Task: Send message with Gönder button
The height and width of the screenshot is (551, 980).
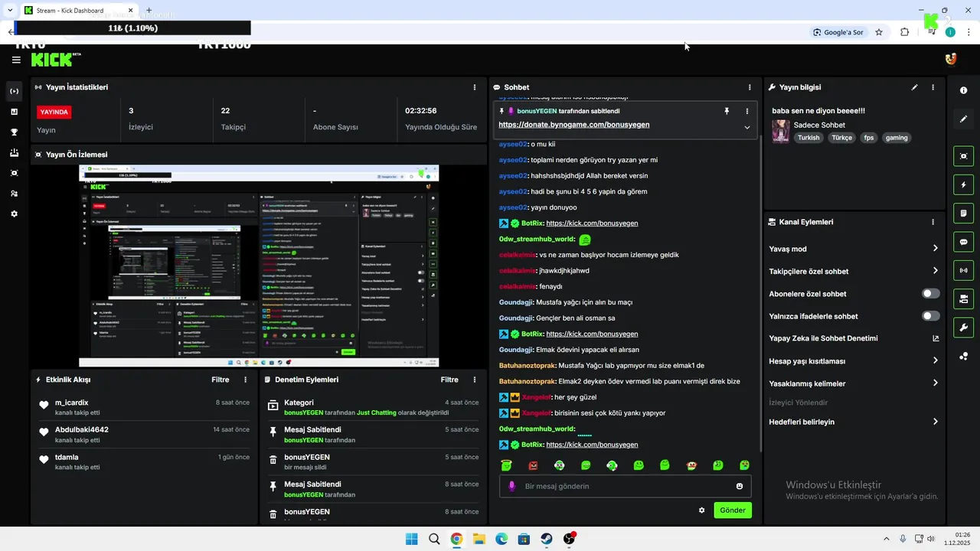Action: [x=733, y=510]
